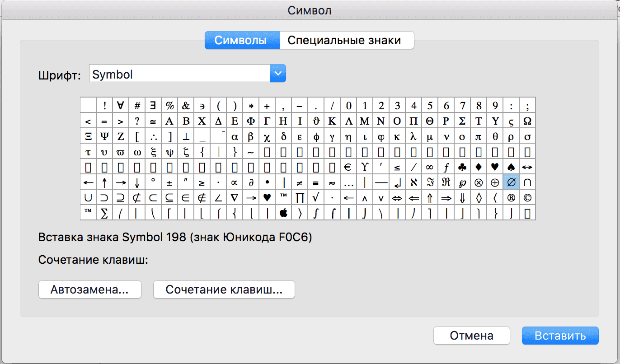
Task: Select the infinity ∞ symbol
Action: pos(430,167)
